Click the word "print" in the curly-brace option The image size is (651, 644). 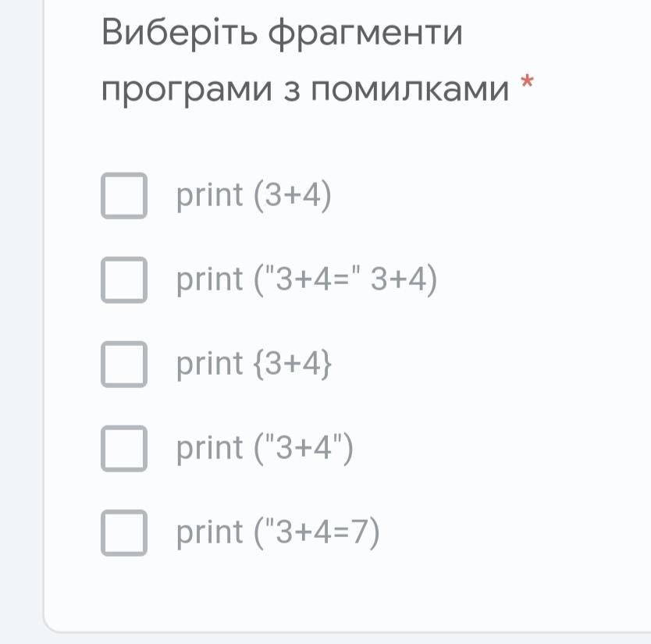209,364
